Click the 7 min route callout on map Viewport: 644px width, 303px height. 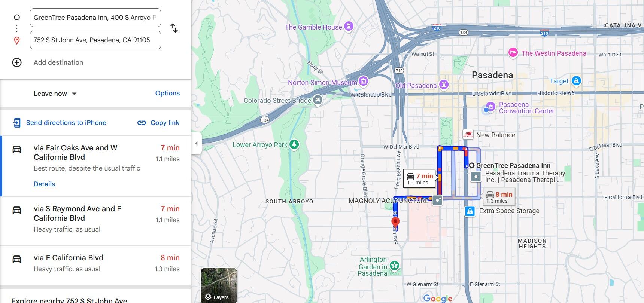coord(419,179)
